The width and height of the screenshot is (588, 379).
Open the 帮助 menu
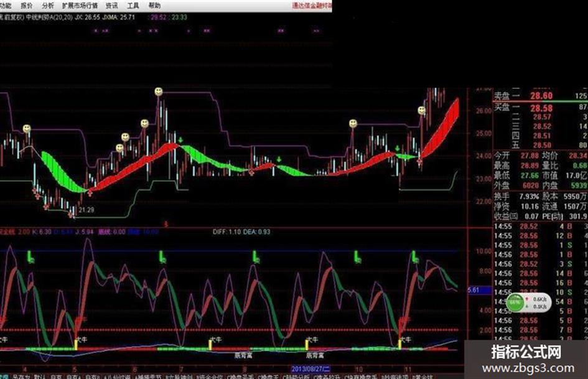(x=154, y=6)
